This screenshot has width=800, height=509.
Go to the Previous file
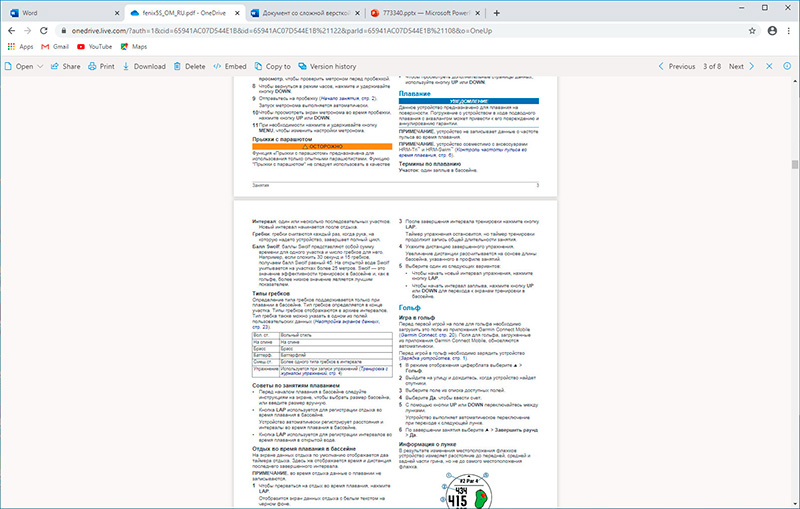pos(675,66)
